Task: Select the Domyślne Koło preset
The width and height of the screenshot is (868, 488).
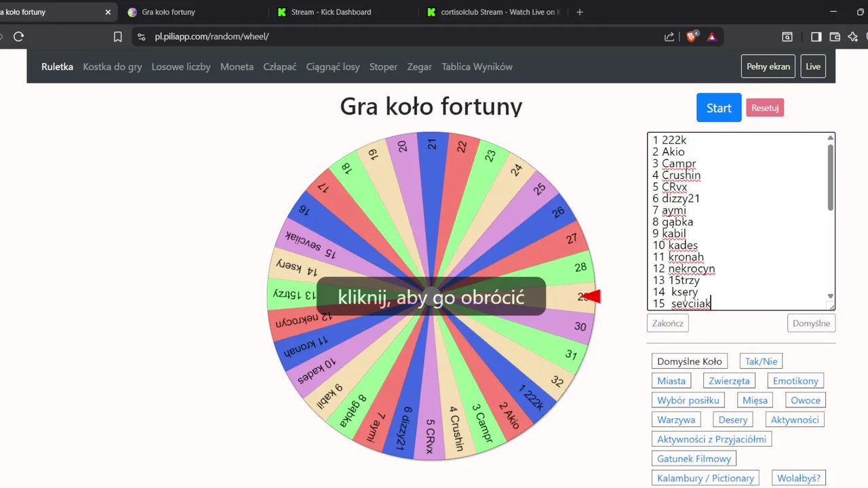Action: click(690, 361)
